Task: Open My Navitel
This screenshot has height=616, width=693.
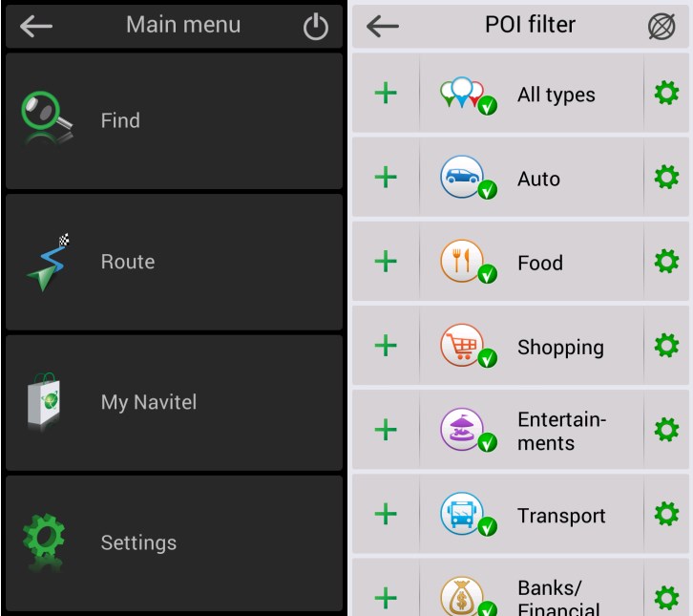Action: pos(174,402)
